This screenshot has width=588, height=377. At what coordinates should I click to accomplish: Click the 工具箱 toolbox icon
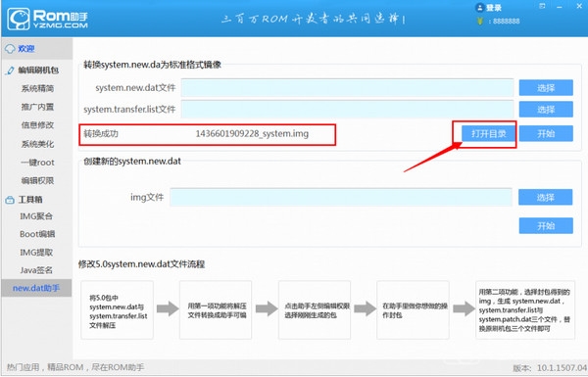click(10, 200)
